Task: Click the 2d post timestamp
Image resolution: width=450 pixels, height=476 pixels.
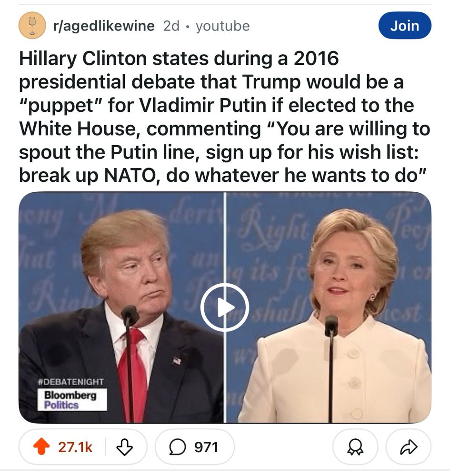Action: (171, 26)
